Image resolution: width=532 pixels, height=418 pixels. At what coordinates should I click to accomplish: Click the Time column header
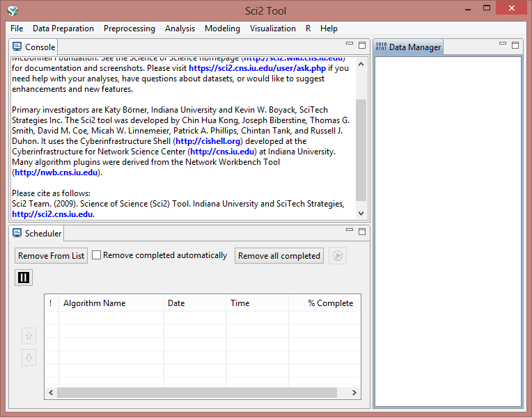point(258,303)
